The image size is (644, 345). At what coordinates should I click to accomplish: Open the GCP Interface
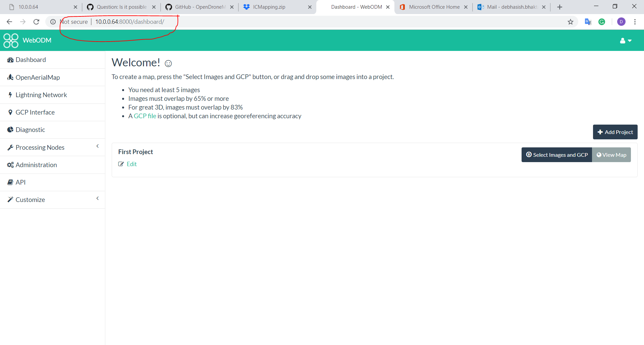click(35, 112)
